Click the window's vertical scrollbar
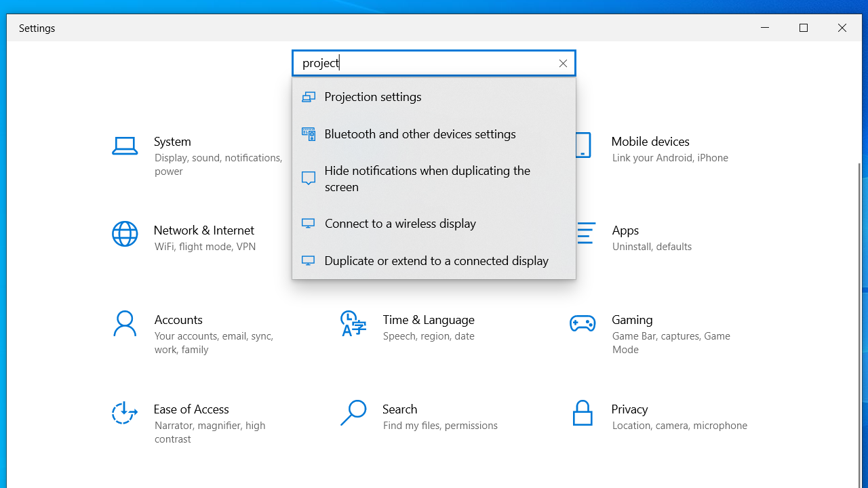868x488 pixels. [859, 271]
